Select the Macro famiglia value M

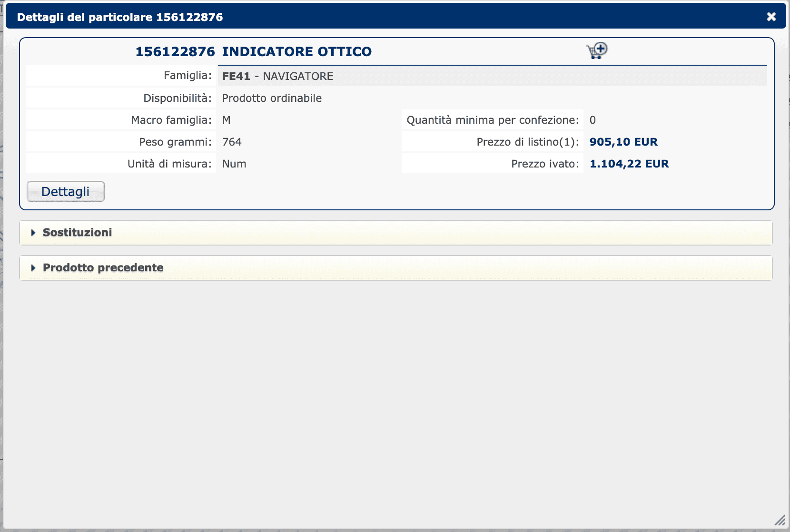pyautogui.click(x=227, y=120)
